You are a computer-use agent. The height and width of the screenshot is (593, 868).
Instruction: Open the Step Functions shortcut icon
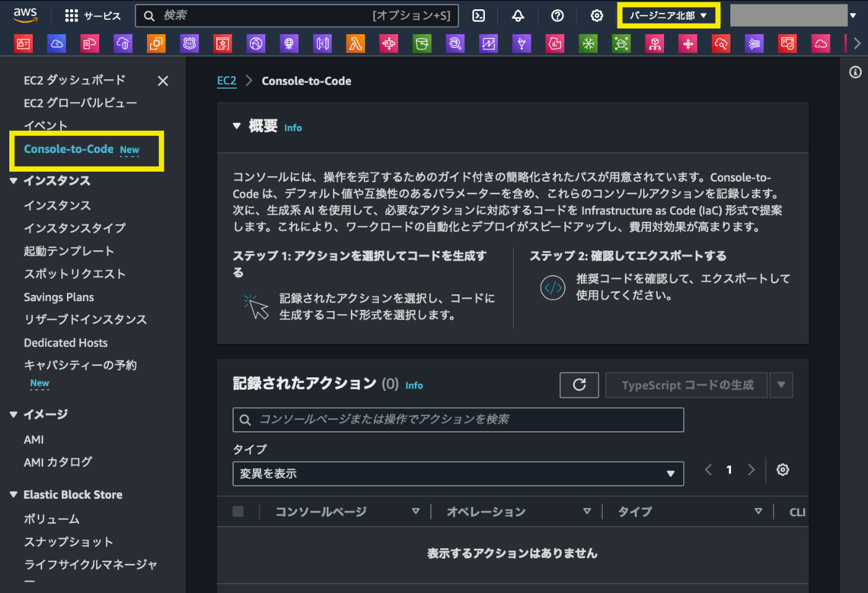tap(389, 43)
